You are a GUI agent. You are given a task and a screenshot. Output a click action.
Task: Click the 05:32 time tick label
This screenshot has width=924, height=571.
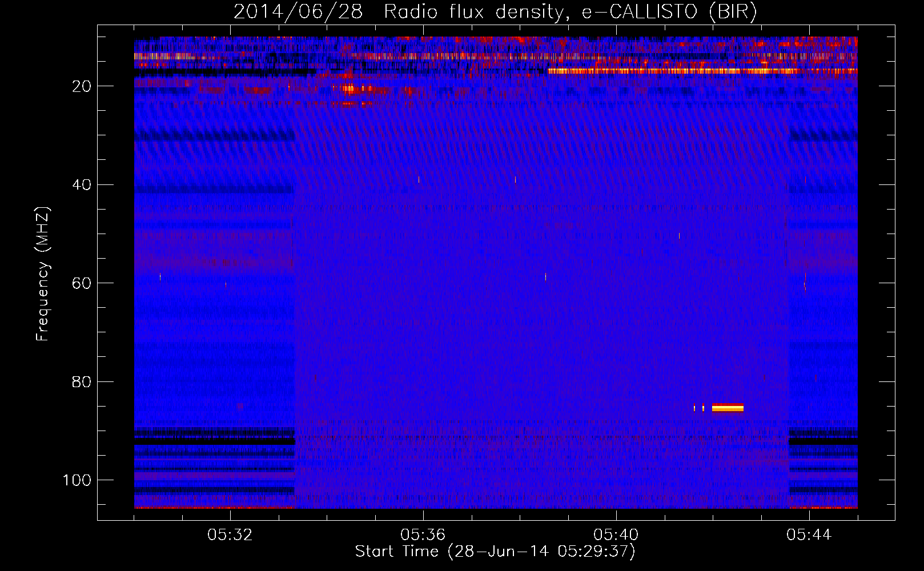pyautogui.click(x=230, y=535)
